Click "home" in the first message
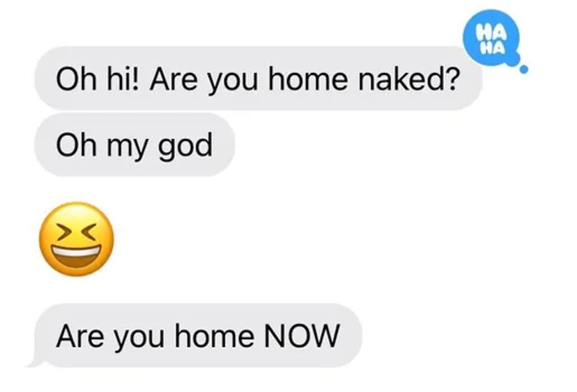This screenshot has height=392, width=577. [308, 79]
